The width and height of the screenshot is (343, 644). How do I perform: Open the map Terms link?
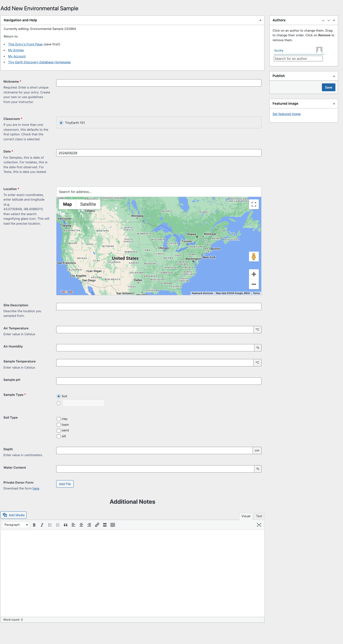256,293
